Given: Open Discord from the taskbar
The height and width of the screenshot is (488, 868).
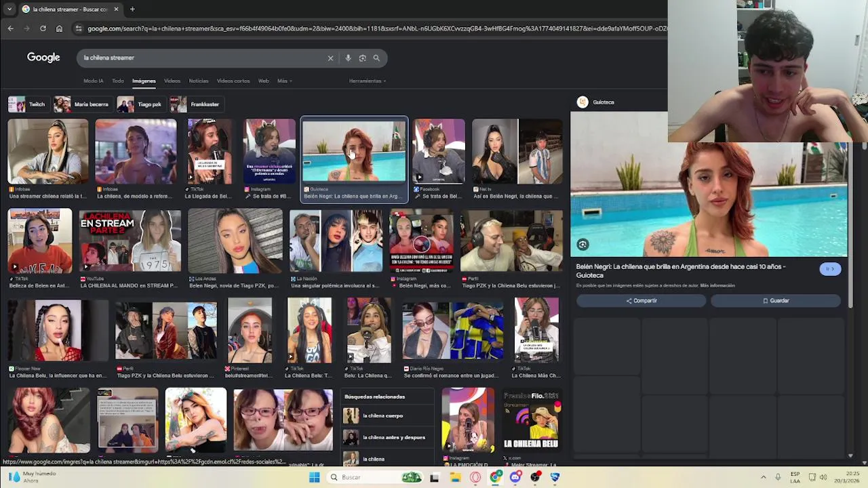Looking at the screenshot, I should 515,477.
